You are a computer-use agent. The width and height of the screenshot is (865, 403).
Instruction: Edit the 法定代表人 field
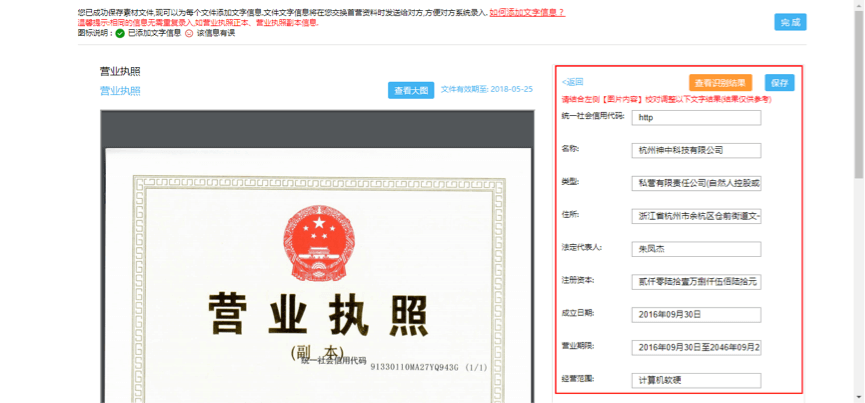696,249
